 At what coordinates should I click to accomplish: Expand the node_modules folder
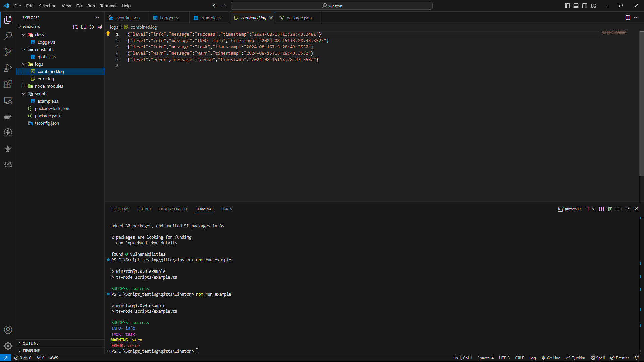coord(49,86)
